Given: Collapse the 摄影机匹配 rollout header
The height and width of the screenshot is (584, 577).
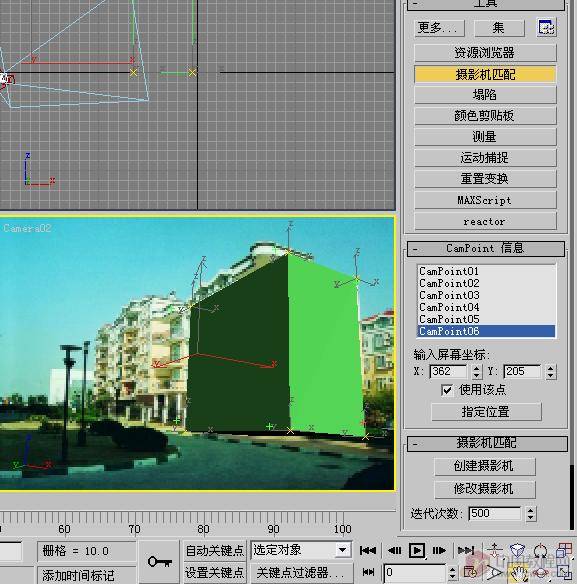Looking at the screenshot, I should 487,443.
